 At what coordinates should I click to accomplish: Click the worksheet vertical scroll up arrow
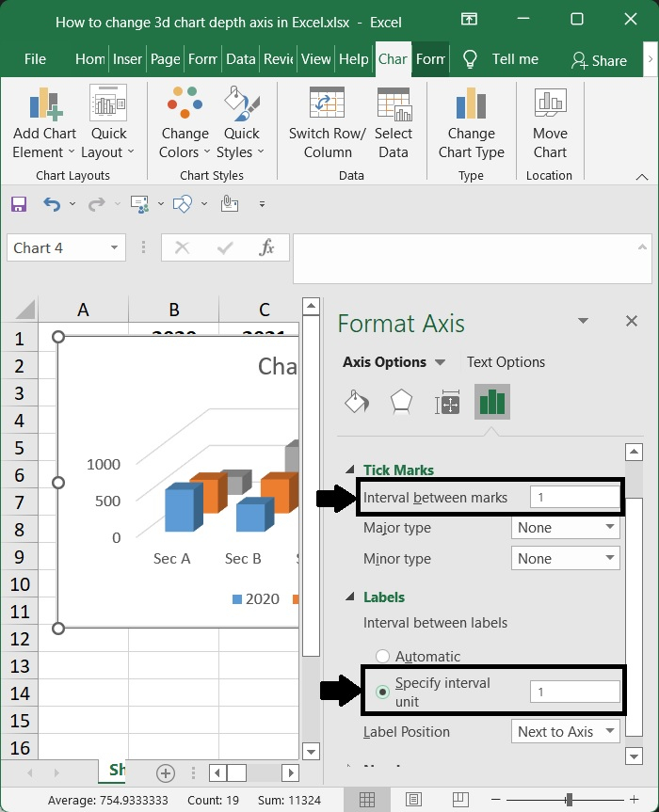(x=311, y=306)
